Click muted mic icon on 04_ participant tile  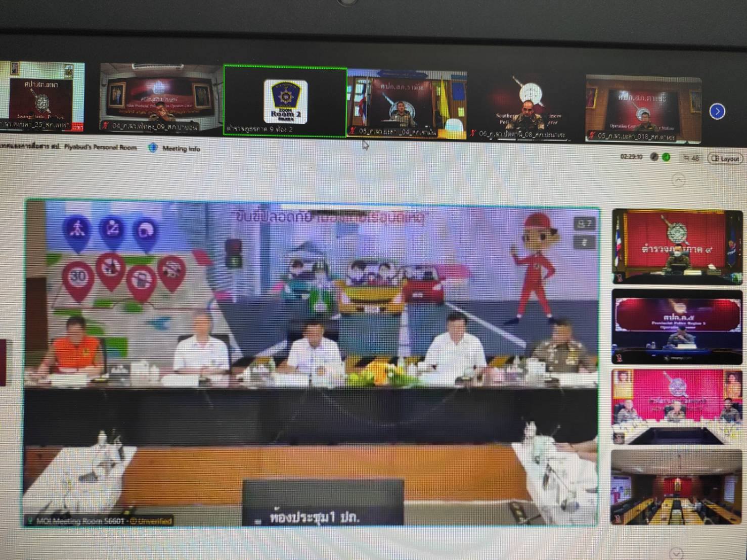click(106, 125)
